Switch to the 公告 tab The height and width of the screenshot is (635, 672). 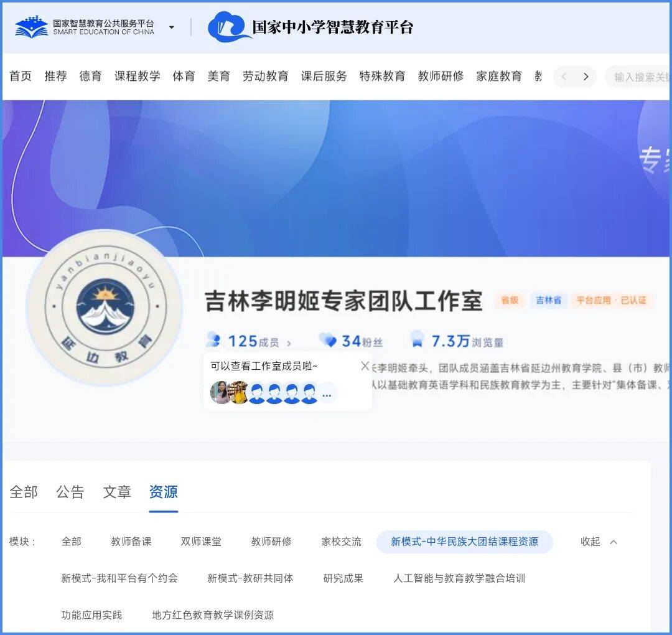[70, 492]
